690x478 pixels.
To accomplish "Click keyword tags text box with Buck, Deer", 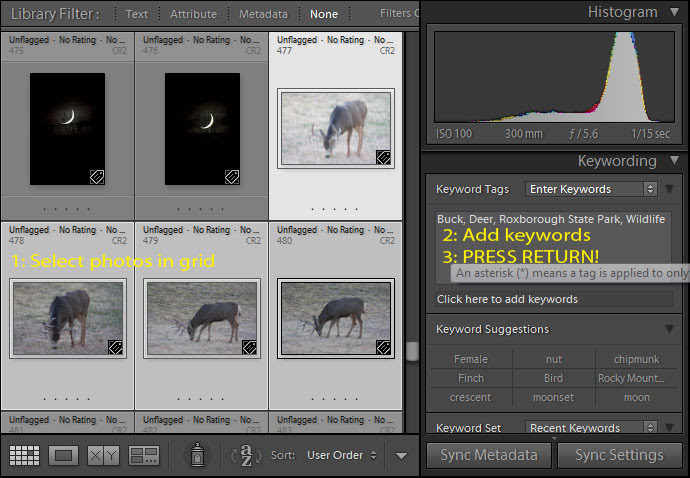I will (x=554, y=246).
